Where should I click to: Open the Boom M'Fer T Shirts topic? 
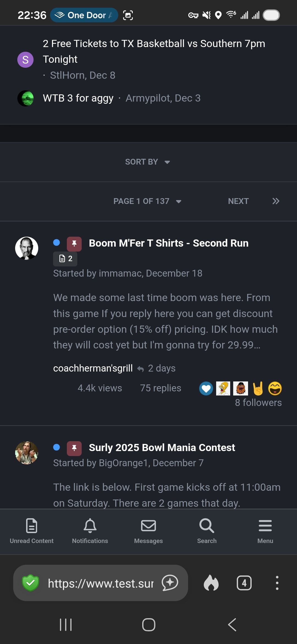(169, 243)
